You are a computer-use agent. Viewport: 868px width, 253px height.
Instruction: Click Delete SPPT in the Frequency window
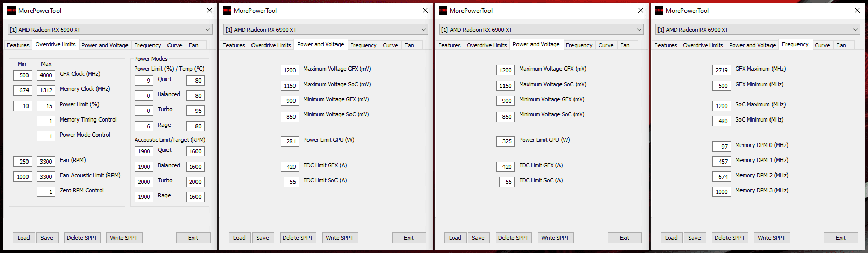click(730, 238)
